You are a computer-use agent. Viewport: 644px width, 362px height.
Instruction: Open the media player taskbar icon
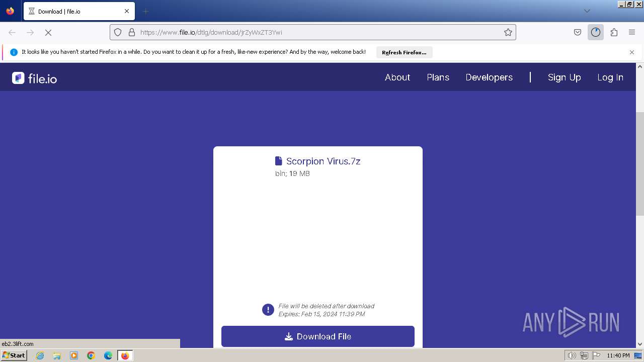coord(74,355)
